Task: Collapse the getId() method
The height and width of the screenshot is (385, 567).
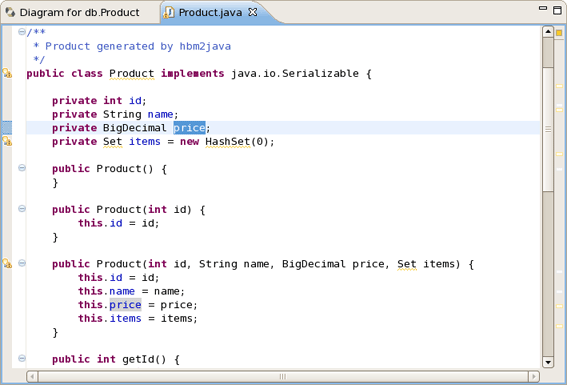Action: click(x=22, y=358)
